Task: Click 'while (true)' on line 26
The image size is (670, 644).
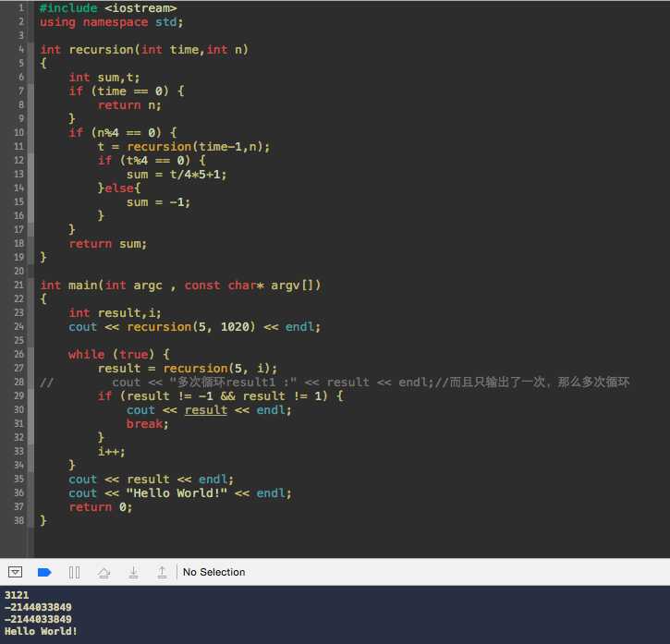Action: [111, 354]
